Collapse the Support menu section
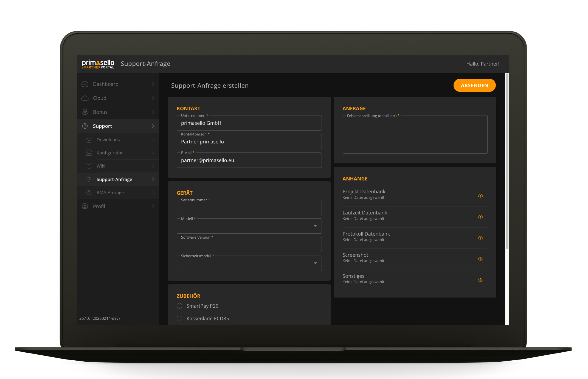This screenshot has height=379, width=588. pyautogui.click(x=118, y=126)
